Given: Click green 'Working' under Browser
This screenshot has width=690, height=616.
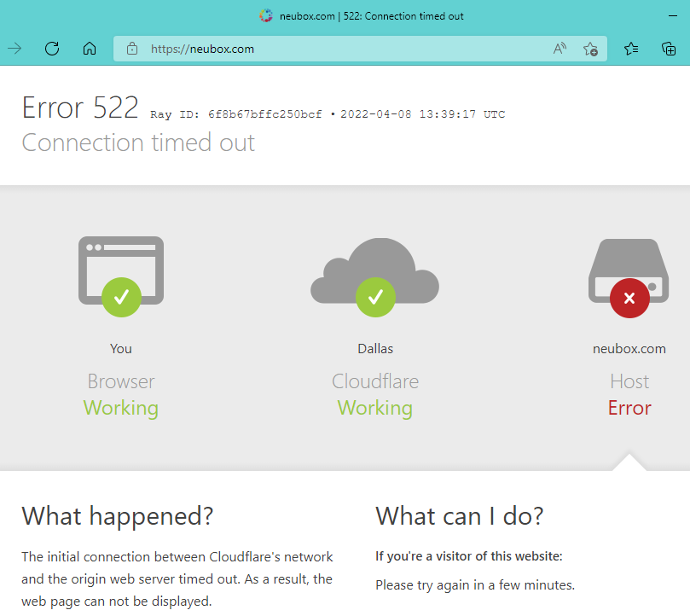Looking at the screenshot, I should pyautogui.click(x=121, y=408).
